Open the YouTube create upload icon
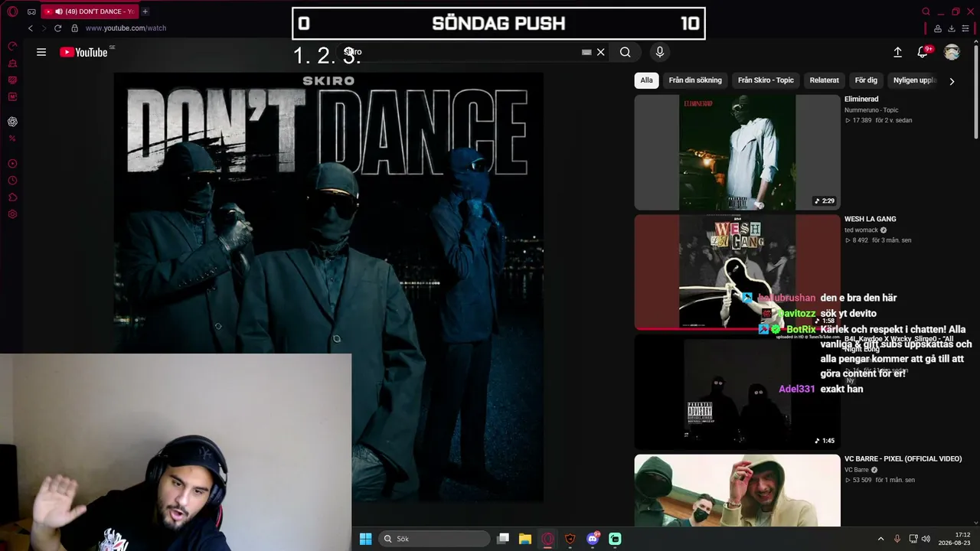The height and width of the screenshot is (551, 980). 897,52
